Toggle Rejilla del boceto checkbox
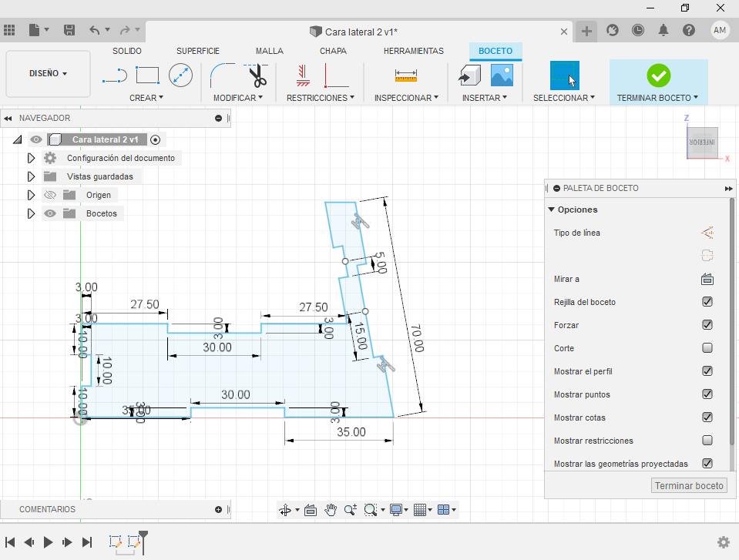 707,302
